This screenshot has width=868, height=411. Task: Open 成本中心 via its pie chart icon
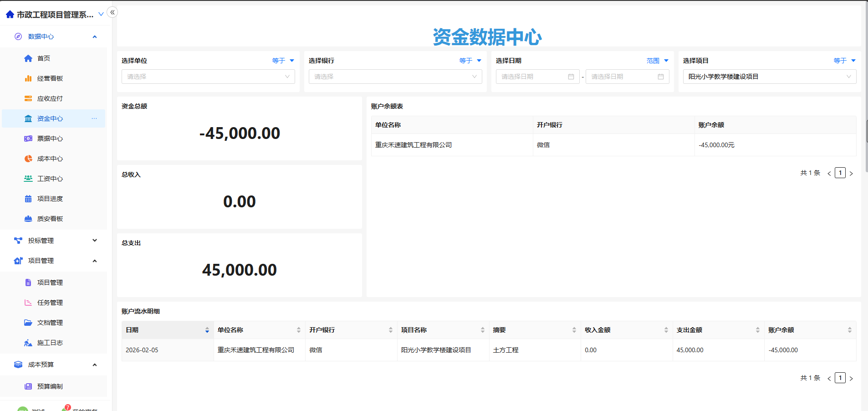coord(28,158)
